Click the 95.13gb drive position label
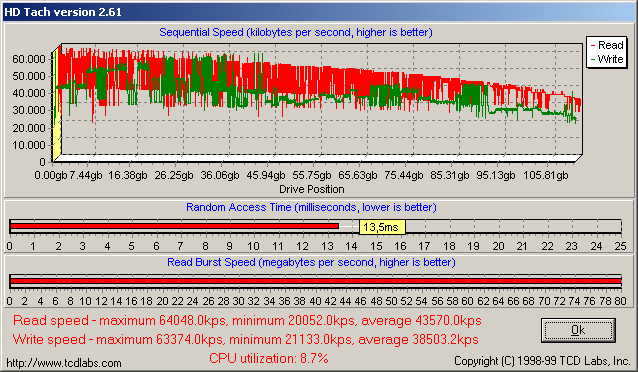This screenshot has width=638, height=372. click(x=496, y=175)
